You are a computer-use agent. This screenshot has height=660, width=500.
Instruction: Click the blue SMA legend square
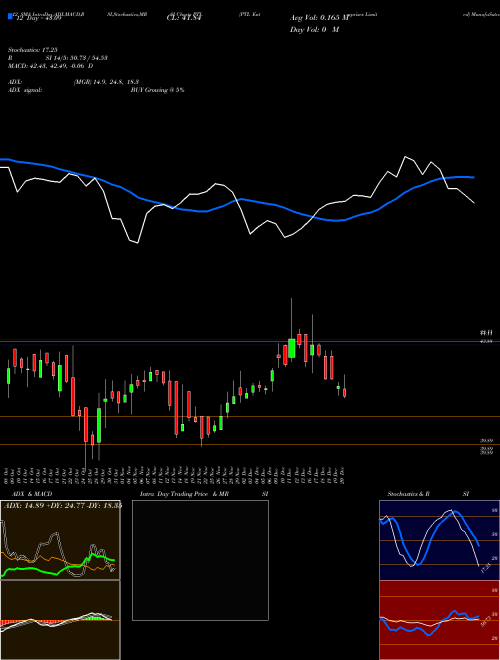10,16
